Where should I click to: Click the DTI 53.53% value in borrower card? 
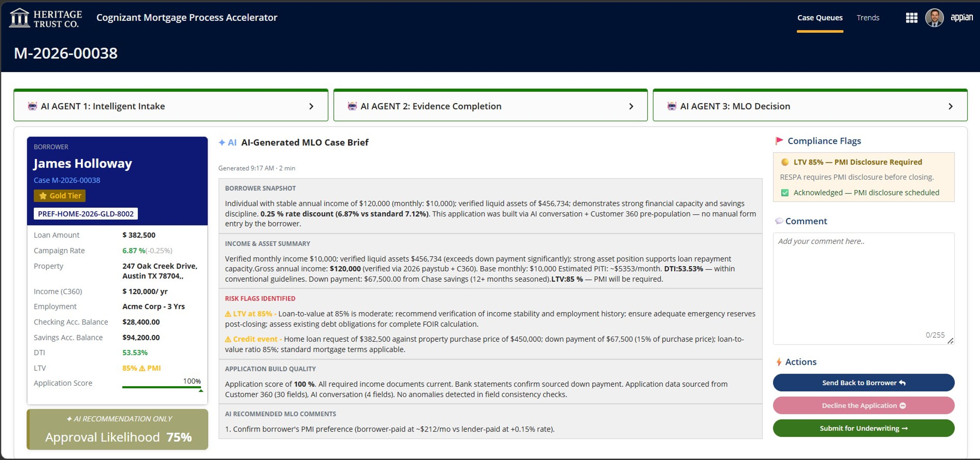pos(135,352)
